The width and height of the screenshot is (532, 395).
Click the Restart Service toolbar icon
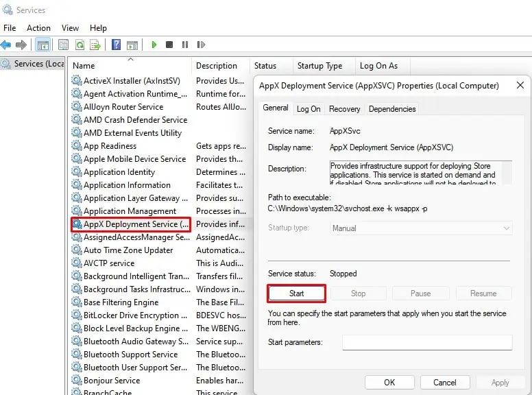click(201, 45)
